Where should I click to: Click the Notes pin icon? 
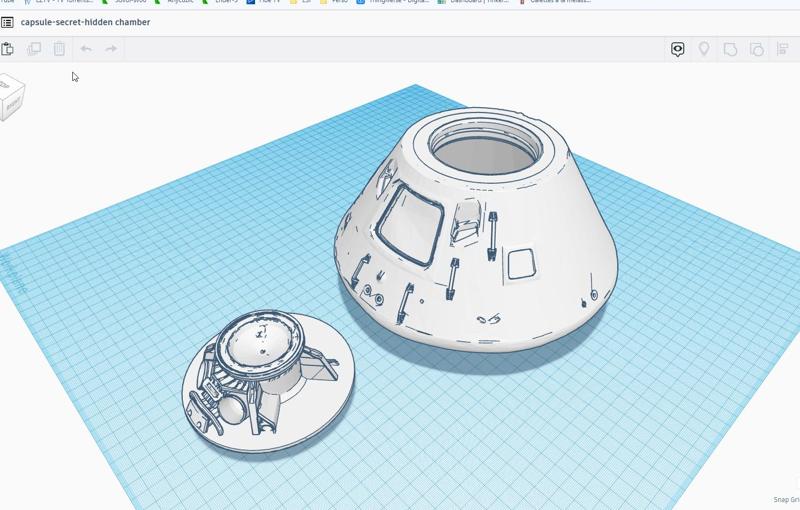tap(704, 49)
